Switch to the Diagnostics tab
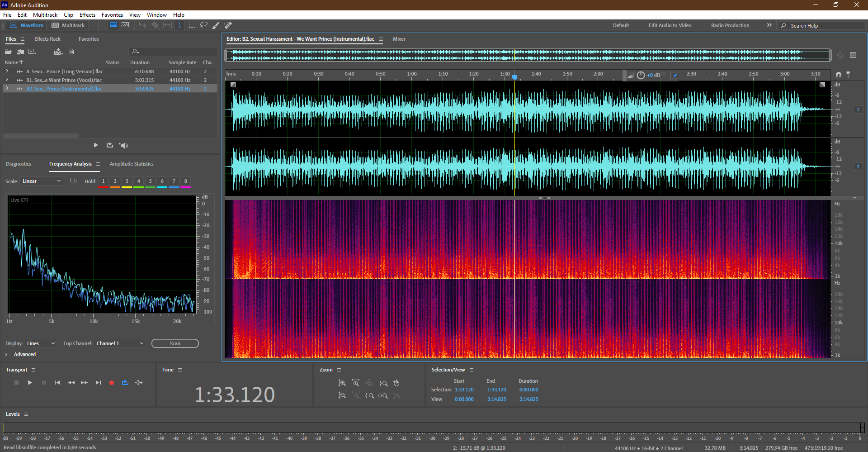 pyautogui.click(x=19, y=164)
